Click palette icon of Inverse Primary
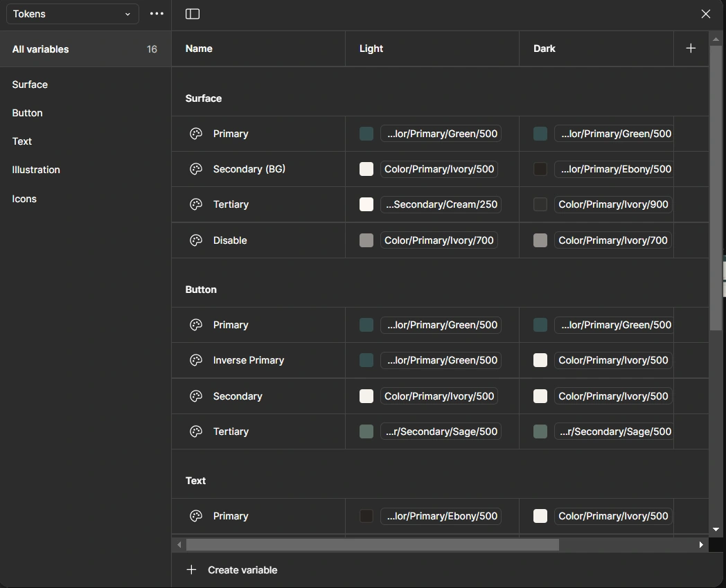The image size is (726, 588). [x=196, y=360]
